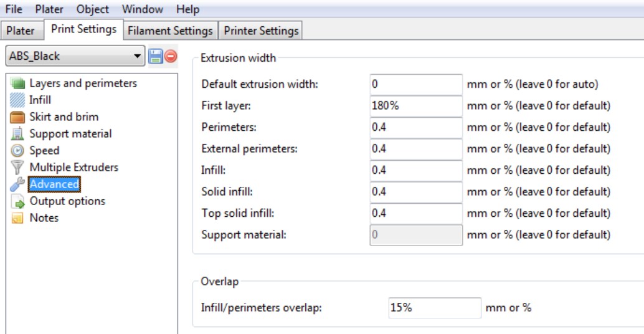644x334 pixels.
Task: Expand the ABS_Black preset dropdown
Action: (x=138, y=56)
